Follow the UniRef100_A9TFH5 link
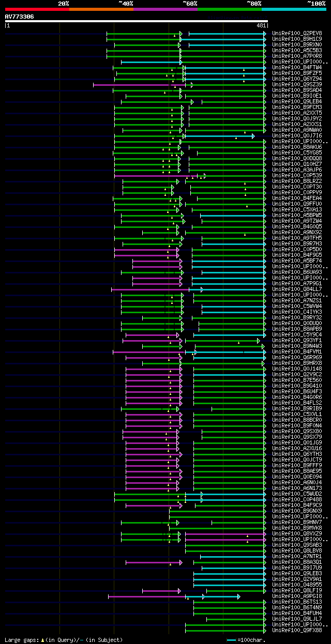 (297, 238)
